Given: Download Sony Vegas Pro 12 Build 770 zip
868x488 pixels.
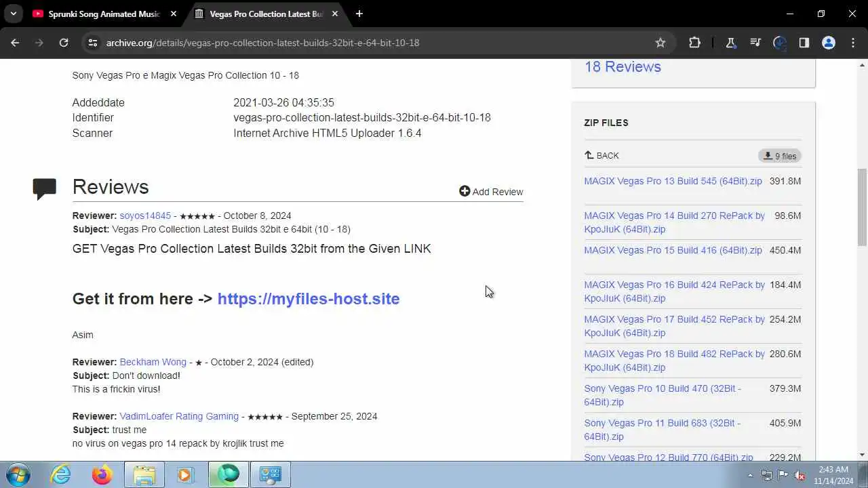Looking at the screenshot, I should (x=669, y=457).
